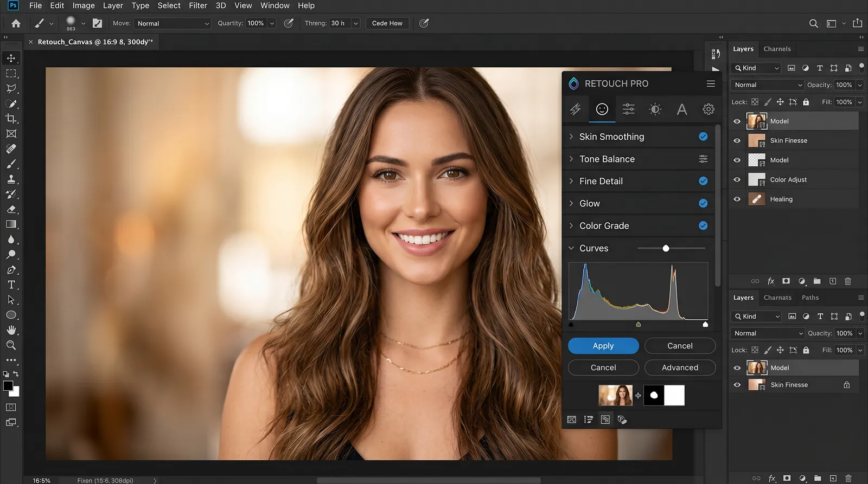This screenshot has width=868, height=484.
Task: Click the Share export icon
Action: (x=857, y=23)
